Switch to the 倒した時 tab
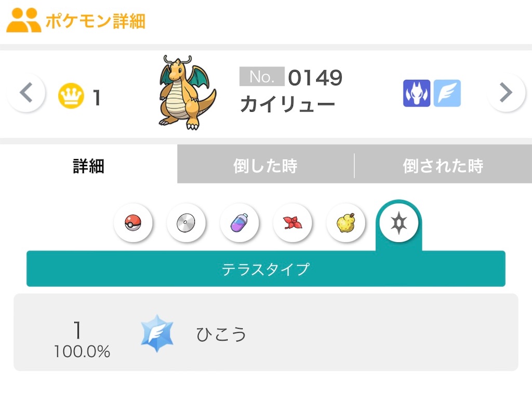 coord(265,165)
